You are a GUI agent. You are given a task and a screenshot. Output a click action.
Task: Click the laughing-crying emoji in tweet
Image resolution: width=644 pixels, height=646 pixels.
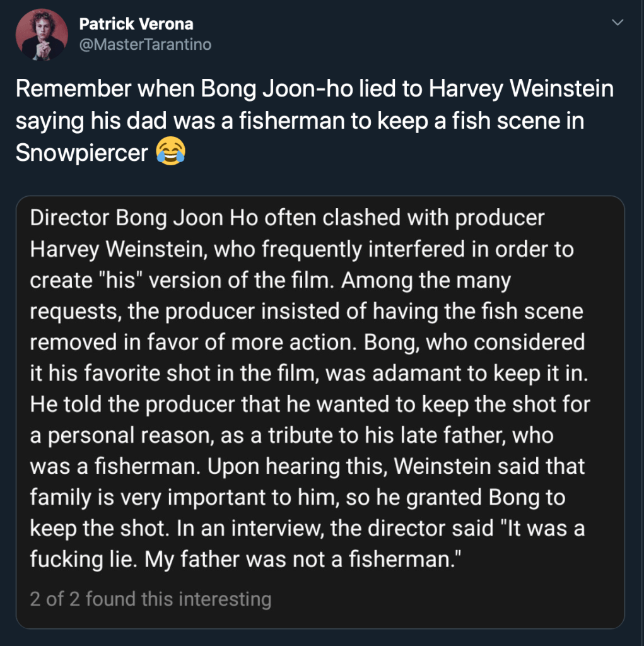170,153
